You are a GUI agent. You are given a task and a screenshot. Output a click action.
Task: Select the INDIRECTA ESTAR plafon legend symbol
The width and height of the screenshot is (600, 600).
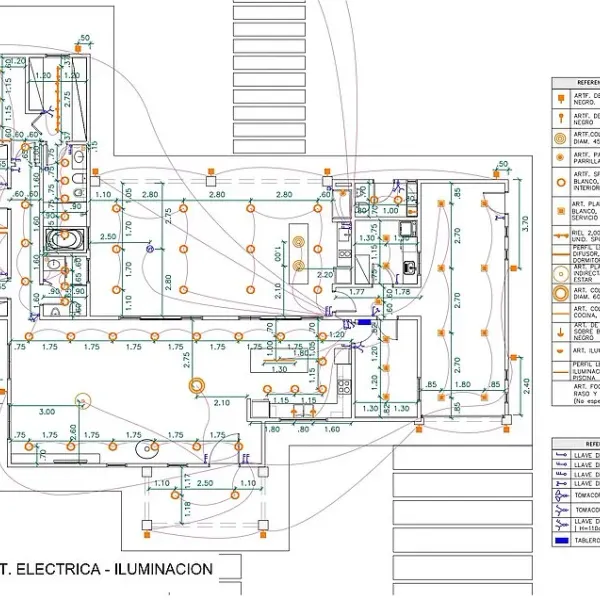561,274
